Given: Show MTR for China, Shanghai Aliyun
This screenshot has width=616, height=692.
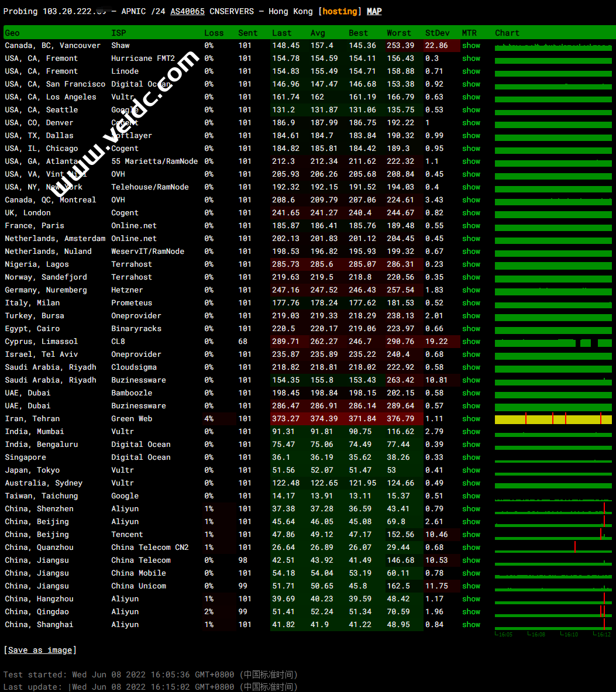Looking at the screenshot, I should pos(472,625).
